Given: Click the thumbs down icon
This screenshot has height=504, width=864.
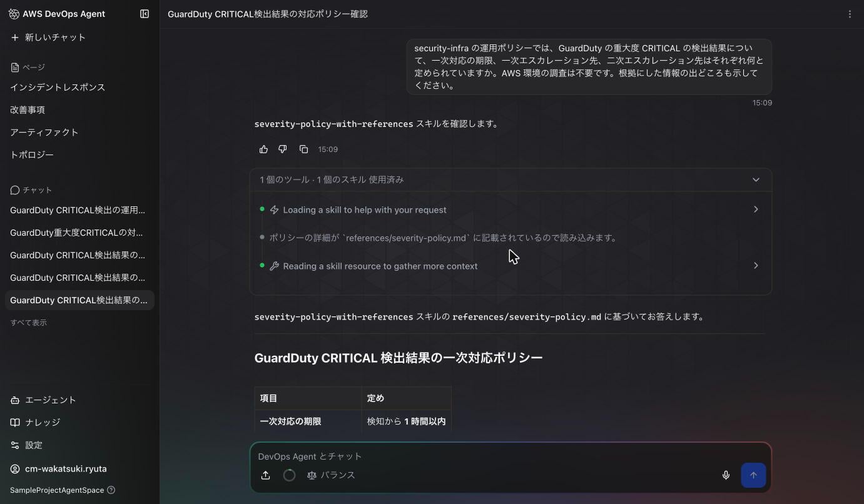Looking at the screenshot, I should click(283, 149).
